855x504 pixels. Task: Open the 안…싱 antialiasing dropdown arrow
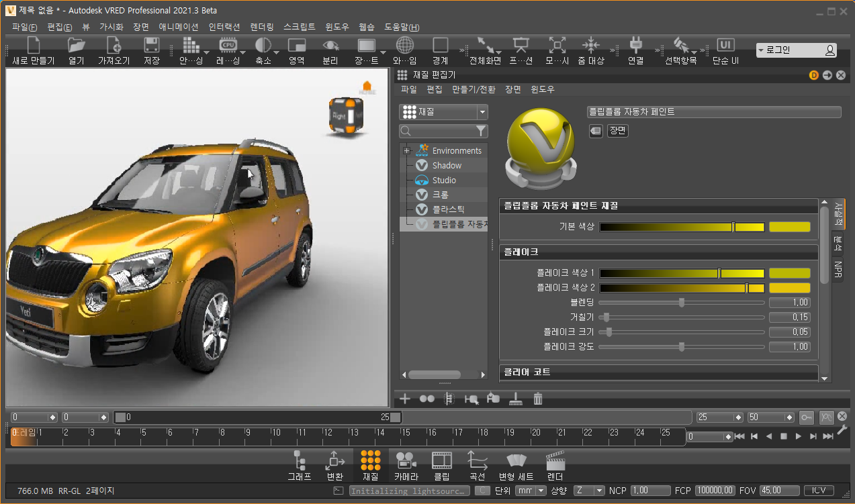point(207,52)
